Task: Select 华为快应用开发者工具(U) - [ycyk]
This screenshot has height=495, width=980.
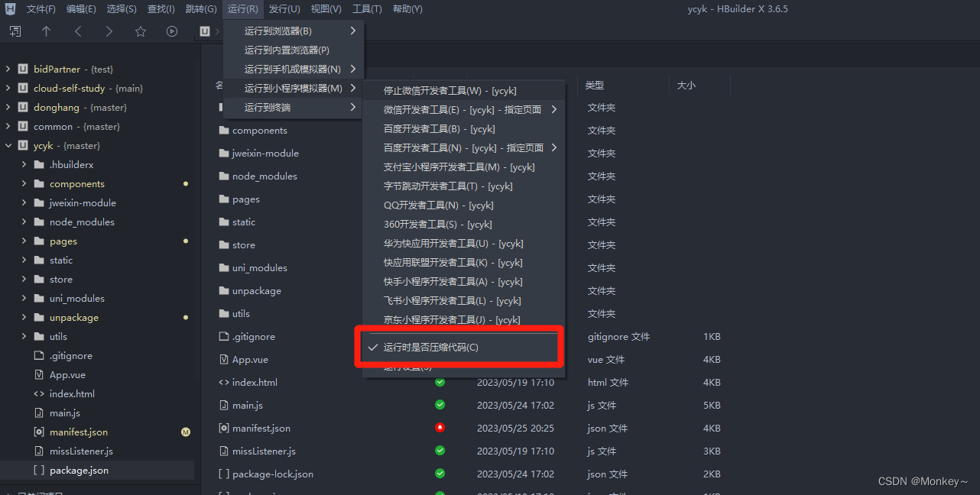Action: [463, 243]
